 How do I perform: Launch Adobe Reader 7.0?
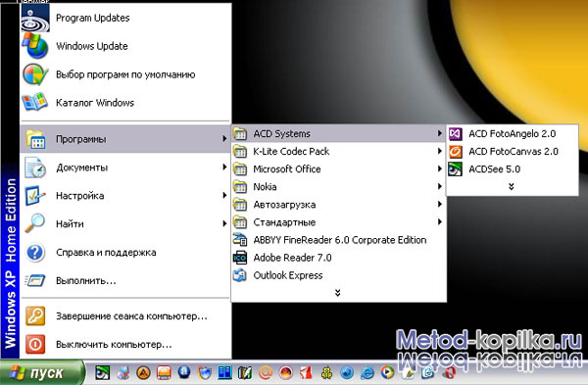click(x=338, y=258)
